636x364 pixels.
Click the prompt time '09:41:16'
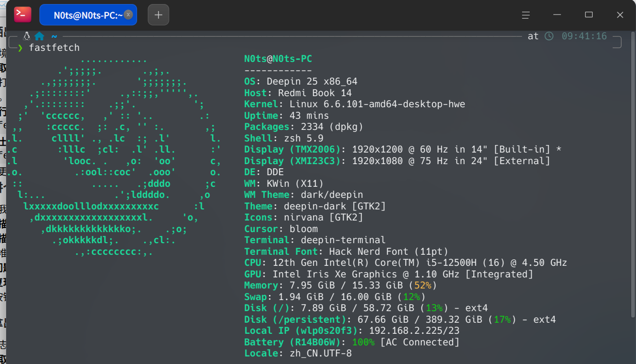point(584,36)
